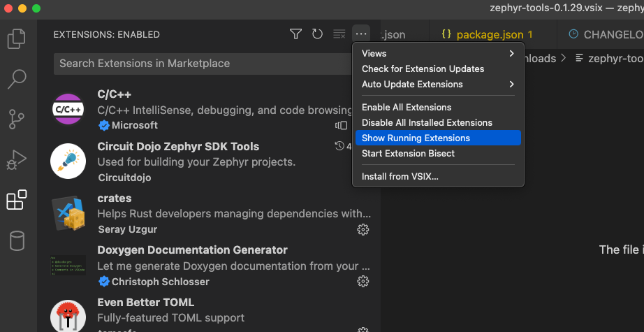Click the verified badge next to Christoph Schlosser

[x=104, y=282]
